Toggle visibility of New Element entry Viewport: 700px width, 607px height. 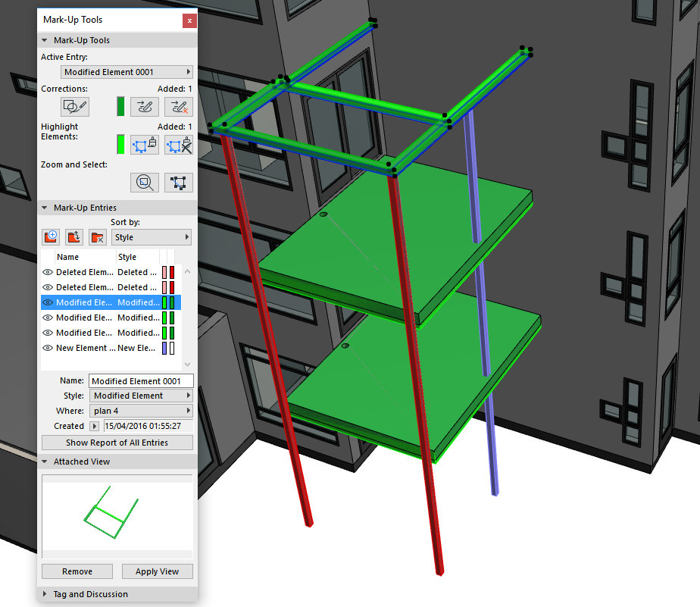click(x=47, y=348)
